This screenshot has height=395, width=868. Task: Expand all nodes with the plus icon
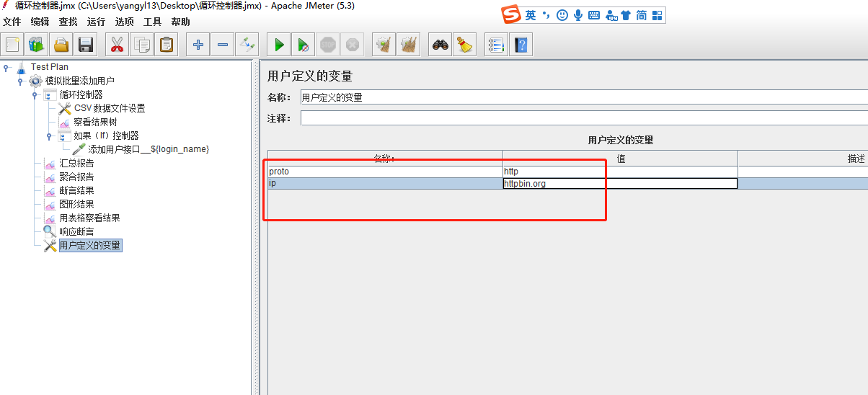click(x=198, y=45)
